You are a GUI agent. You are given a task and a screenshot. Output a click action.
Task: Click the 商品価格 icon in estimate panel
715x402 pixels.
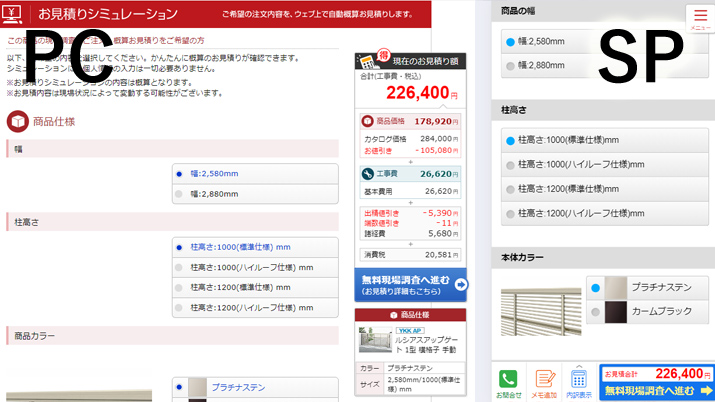[368, 121]
